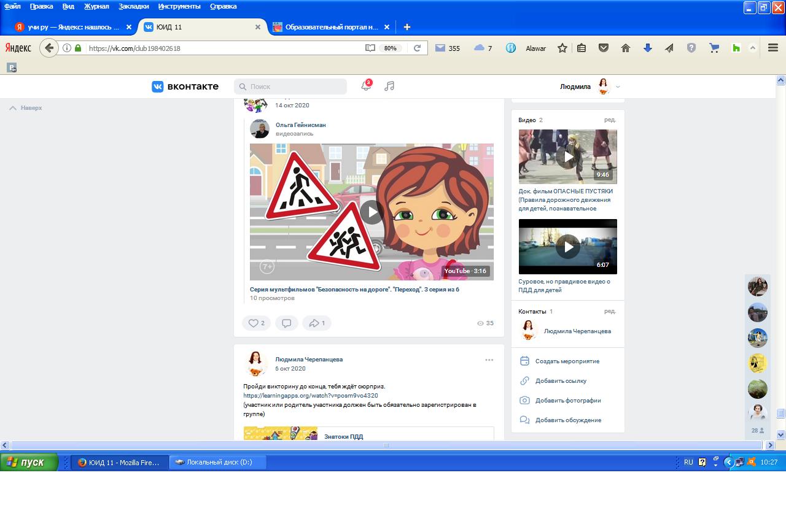Click the browser address bar URL
Screen dimensions: 786x532
pos(224,48)
